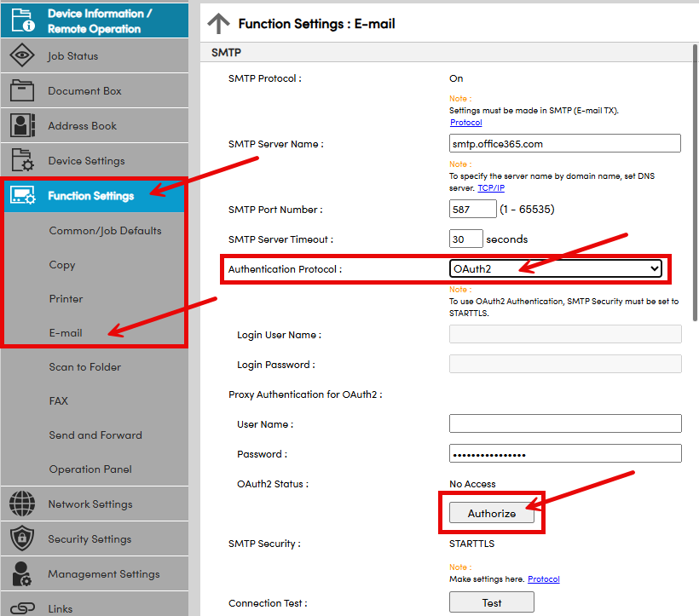This screenshot has width=699, height=616.
Task: Click the Security Settings shield icon
Action: point(22,538)
